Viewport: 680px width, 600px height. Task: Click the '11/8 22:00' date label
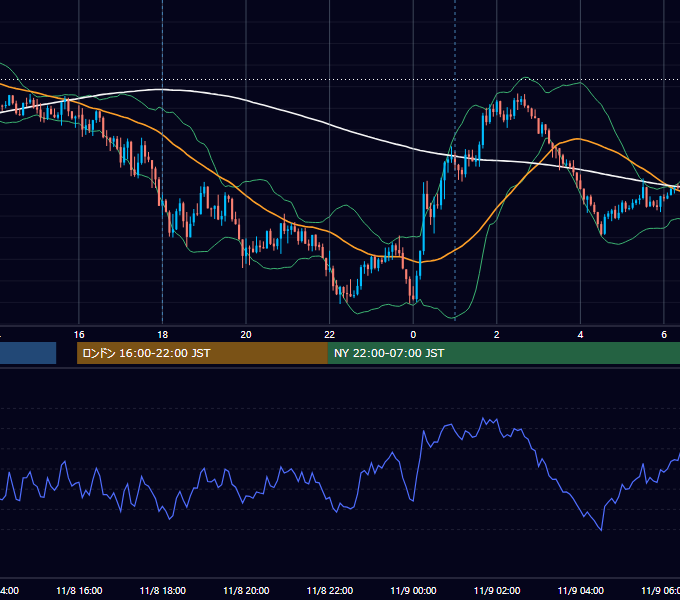coord(330,591)
